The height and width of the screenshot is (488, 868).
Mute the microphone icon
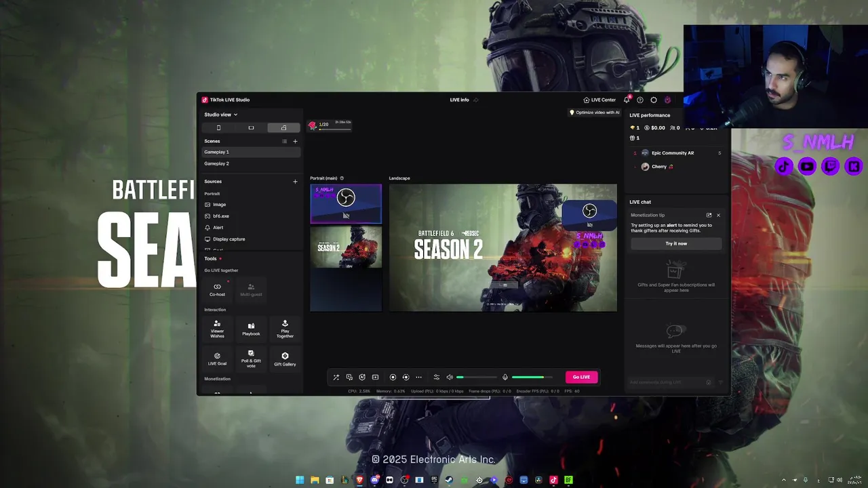505,377
